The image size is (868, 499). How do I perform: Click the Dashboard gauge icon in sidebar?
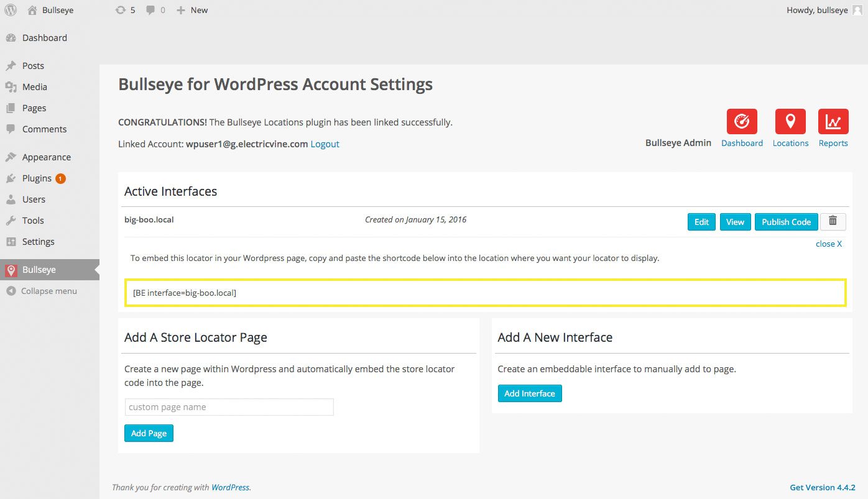point(11,38)
